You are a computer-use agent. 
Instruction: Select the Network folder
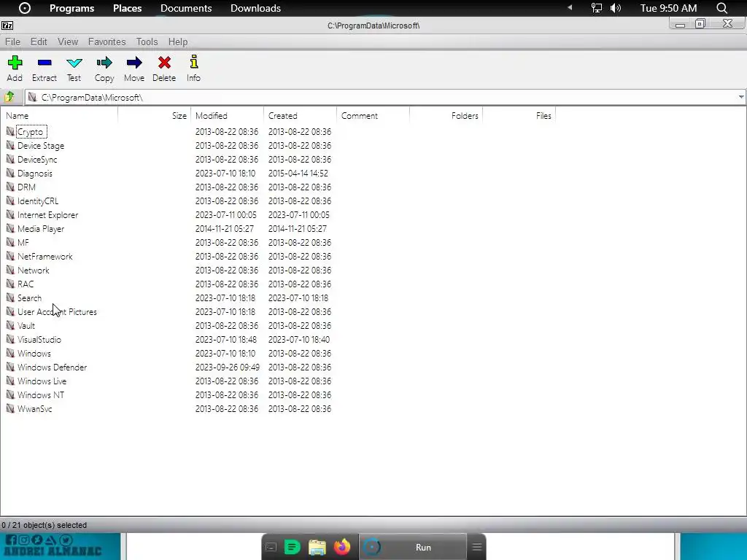(34, 270)
